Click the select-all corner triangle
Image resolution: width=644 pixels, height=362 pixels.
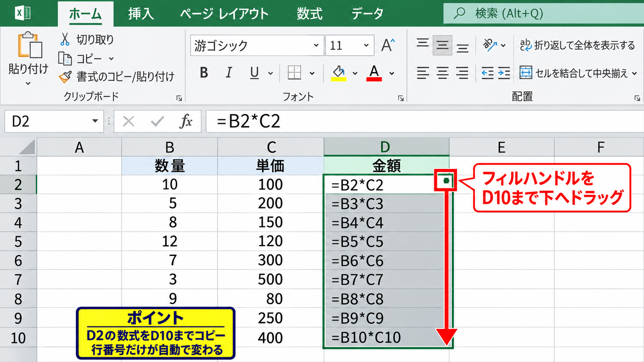tap(27, 147)
